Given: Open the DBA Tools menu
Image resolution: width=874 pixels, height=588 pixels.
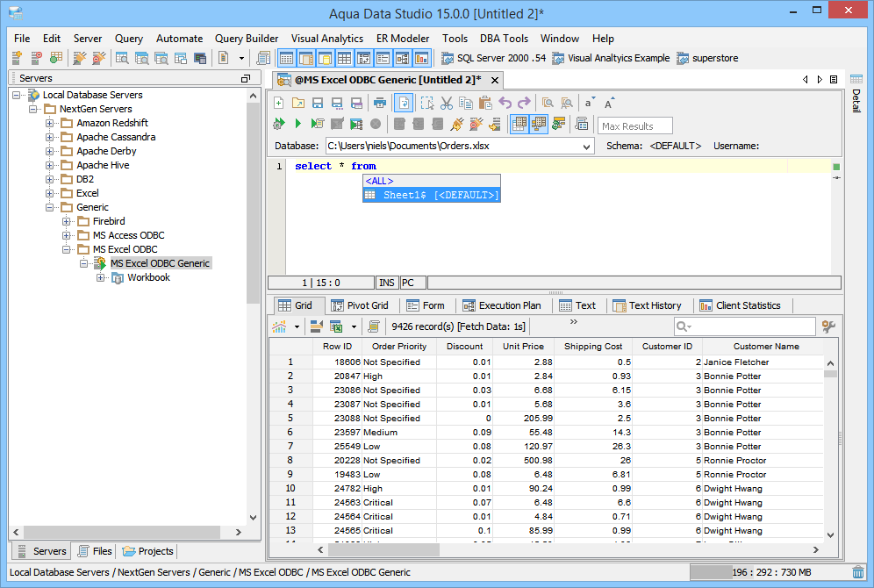Looking at the screenshot, I should click(504, 39).
